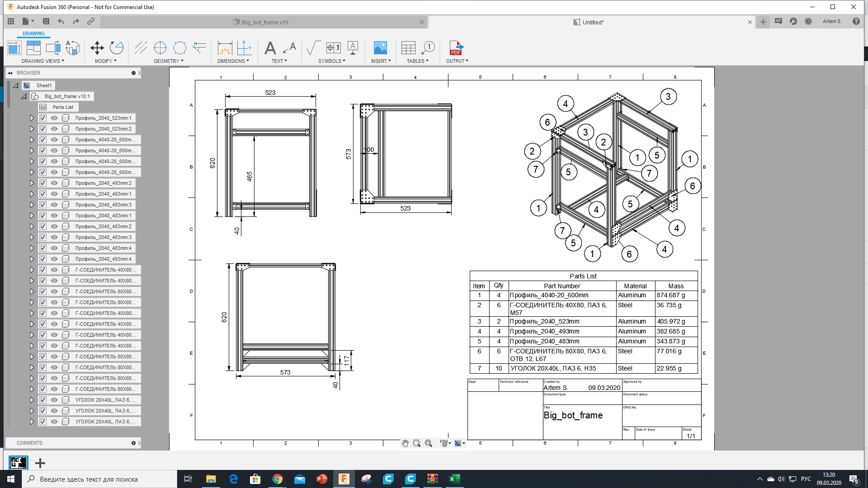This screenshot has height=488, width=868.
Task: Uncheck the Профиль_2040_523mm:1 checkbox
Action: [43, 118]
